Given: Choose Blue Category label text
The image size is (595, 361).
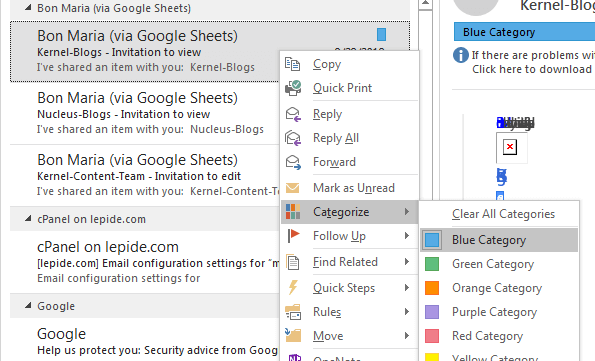Looking at the screenshot, I should (489, 240).
